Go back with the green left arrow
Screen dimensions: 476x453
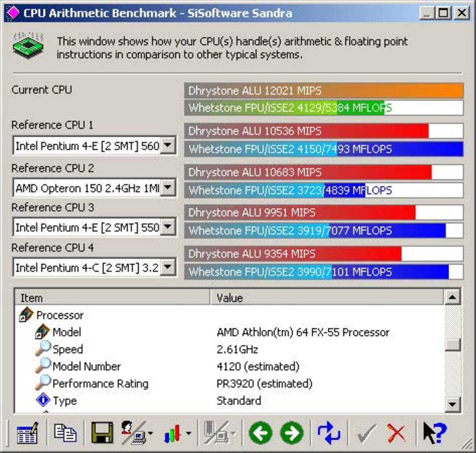click(260, 433)
